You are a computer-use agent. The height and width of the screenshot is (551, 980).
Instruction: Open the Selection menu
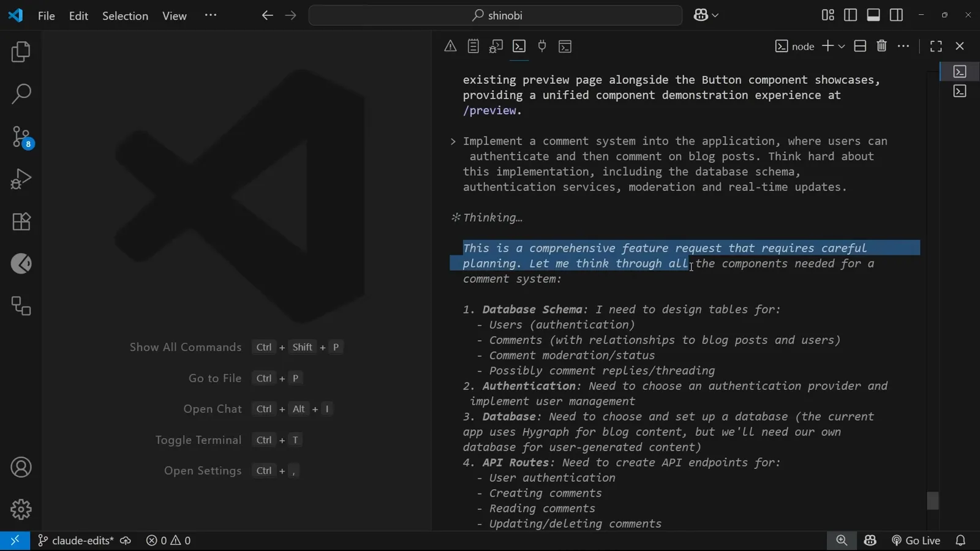125,16
